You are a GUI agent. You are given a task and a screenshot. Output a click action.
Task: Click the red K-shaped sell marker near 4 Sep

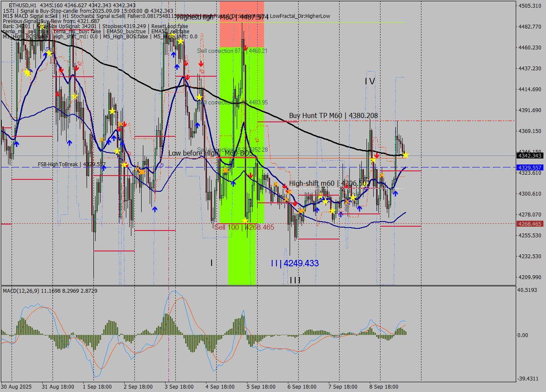point(202,71)
